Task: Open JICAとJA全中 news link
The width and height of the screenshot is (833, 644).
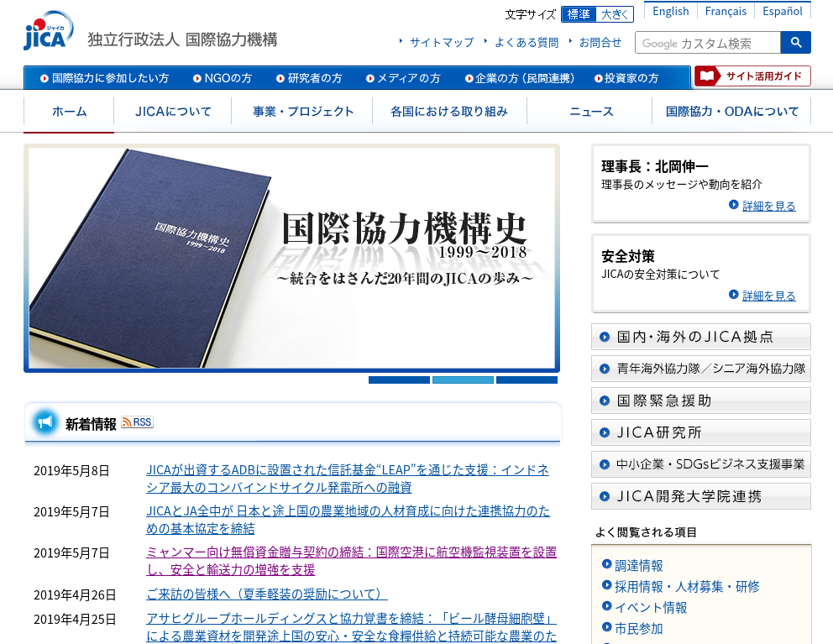Action: click(348, 520)
